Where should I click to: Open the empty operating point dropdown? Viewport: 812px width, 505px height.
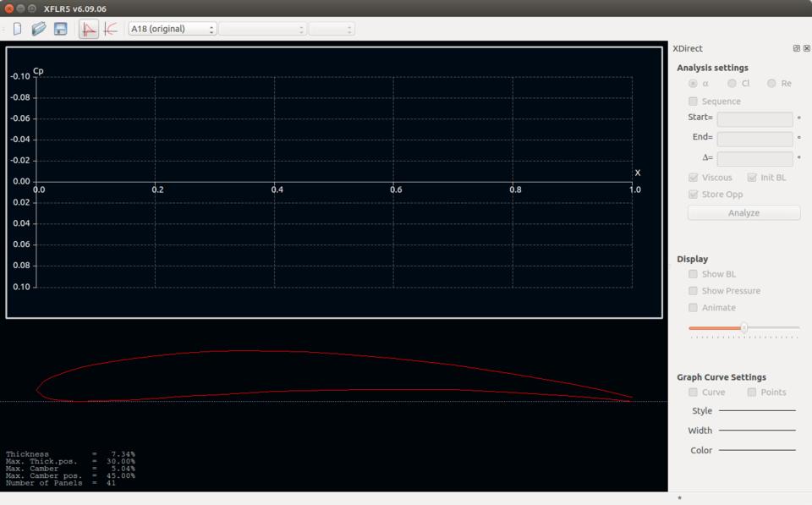click(x=332, y=29)
